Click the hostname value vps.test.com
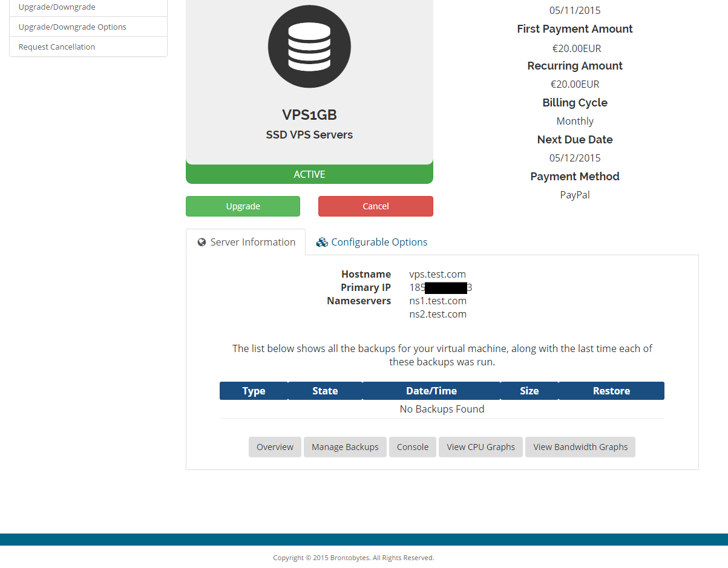728x568 pixels. (438, 275)
